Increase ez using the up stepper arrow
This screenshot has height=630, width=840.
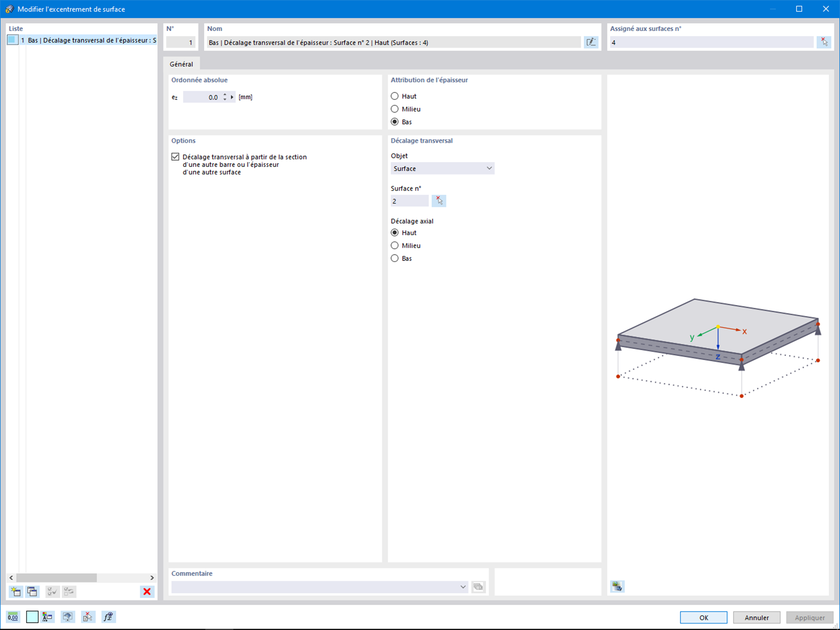tap(225, 94)
